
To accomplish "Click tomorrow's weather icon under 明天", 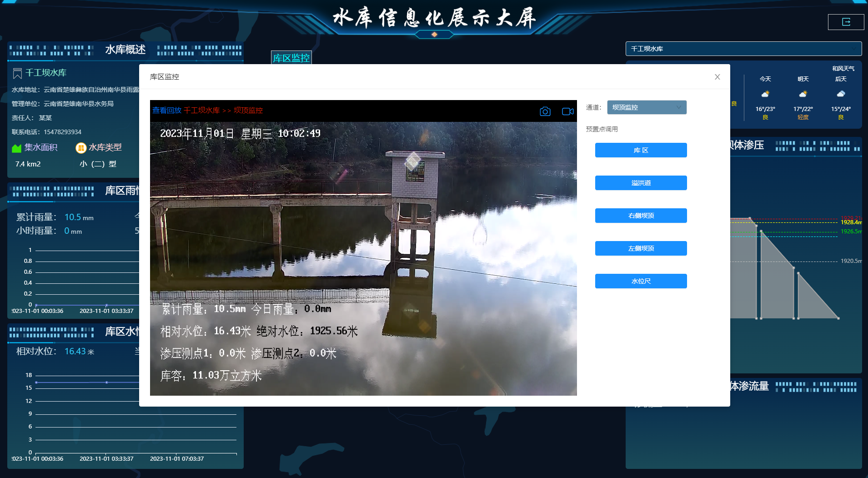I will point(803,94).
